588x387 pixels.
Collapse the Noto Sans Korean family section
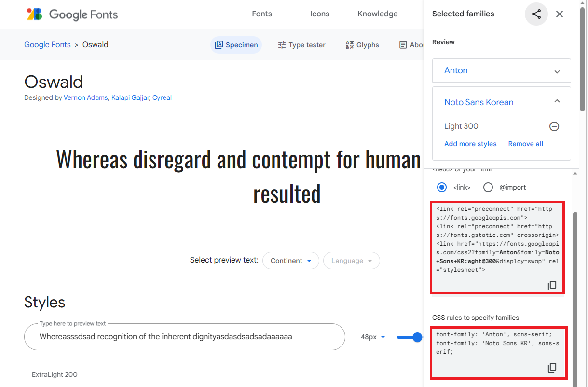point(557,101)
